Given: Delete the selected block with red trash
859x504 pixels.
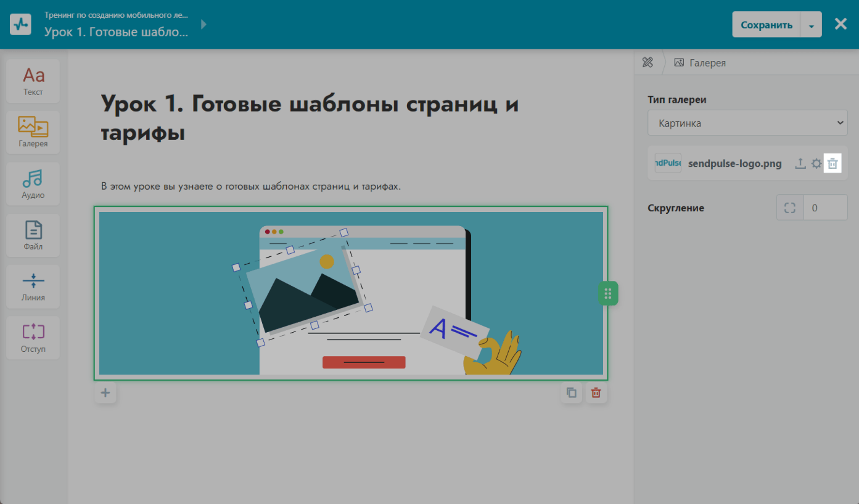Looking at the screenshot, I should tap(596, 392).
